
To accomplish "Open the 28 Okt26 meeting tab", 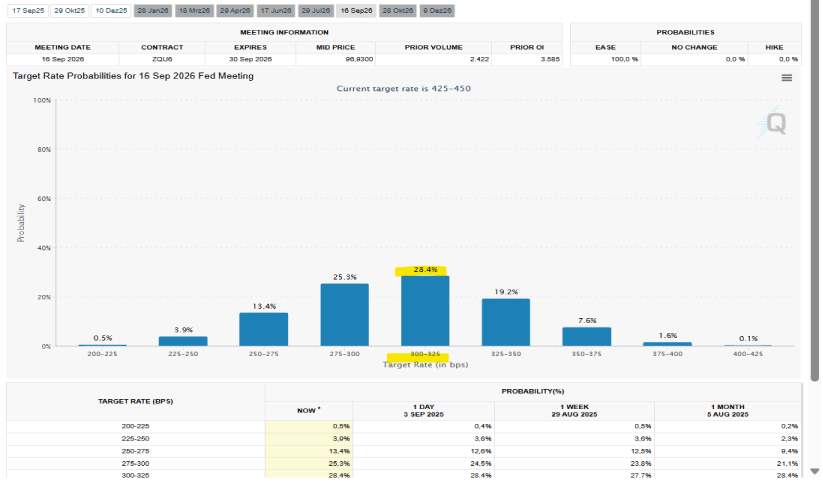I will (397, 10).
